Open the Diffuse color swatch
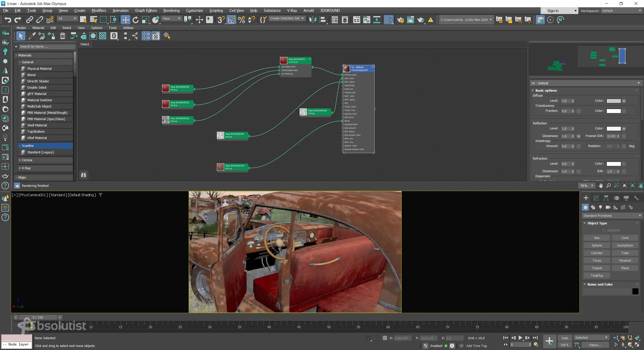 tap(614, 101)
